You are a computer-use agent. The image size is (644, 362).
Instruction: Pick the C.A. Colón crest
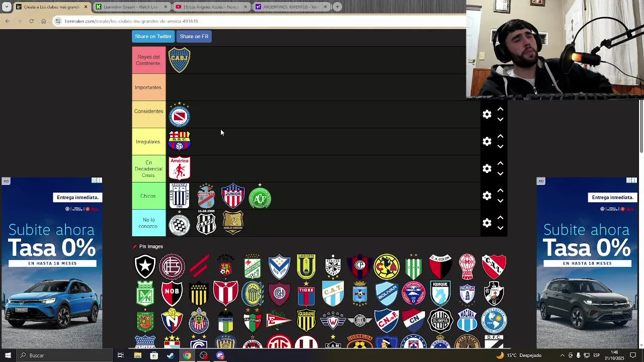click(440, 266)
